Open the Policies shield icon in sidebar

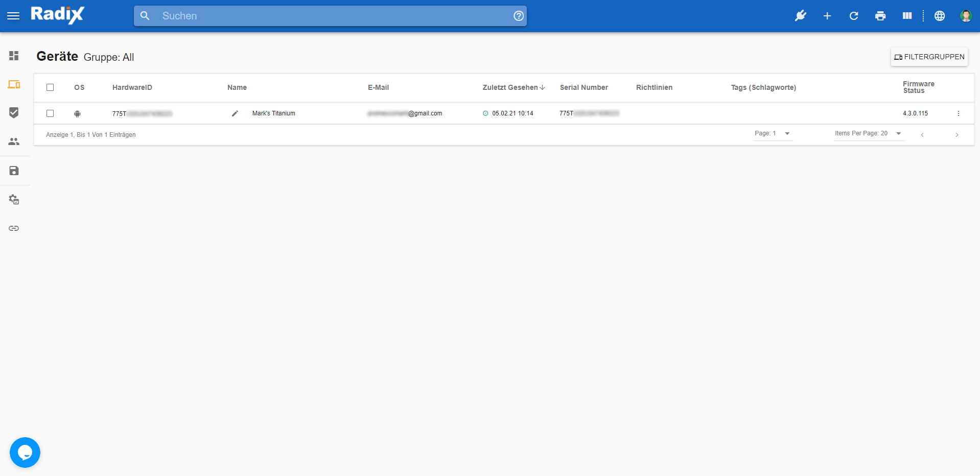tap(14, 113)
